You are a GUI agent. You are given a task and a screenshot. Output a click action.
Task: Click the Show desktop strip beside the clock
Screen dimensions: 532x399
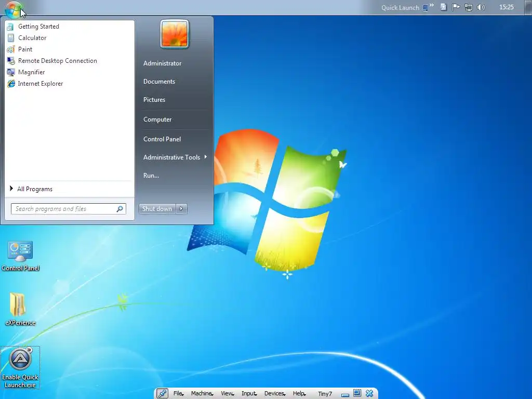(x=528, y=7)
